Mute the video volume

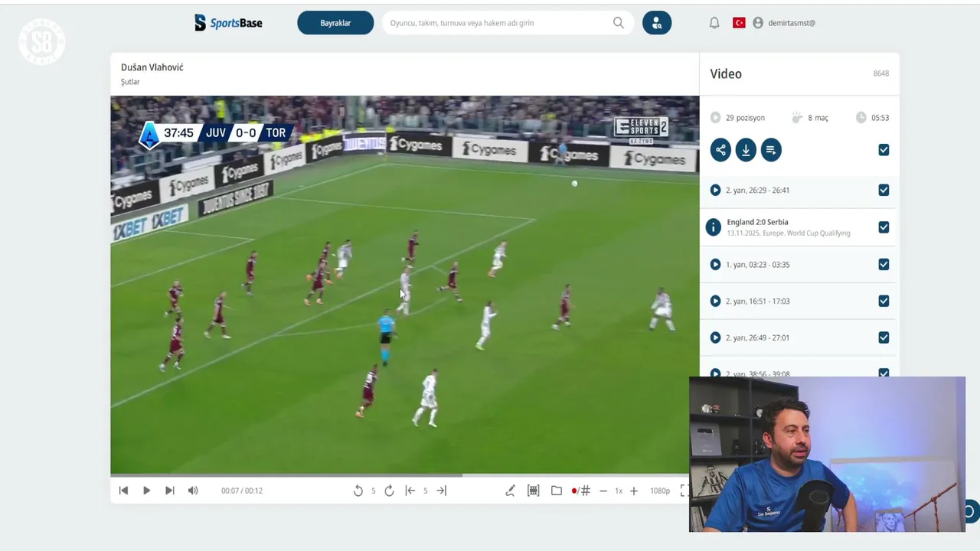pyautogui.click(x=193, y=491)
